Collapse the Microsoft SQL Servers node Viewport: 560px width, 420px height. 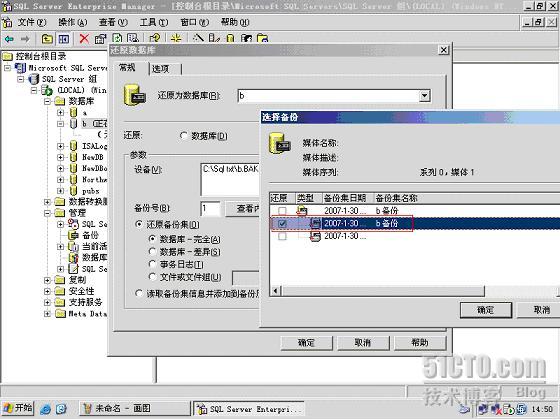pos(8,68)
